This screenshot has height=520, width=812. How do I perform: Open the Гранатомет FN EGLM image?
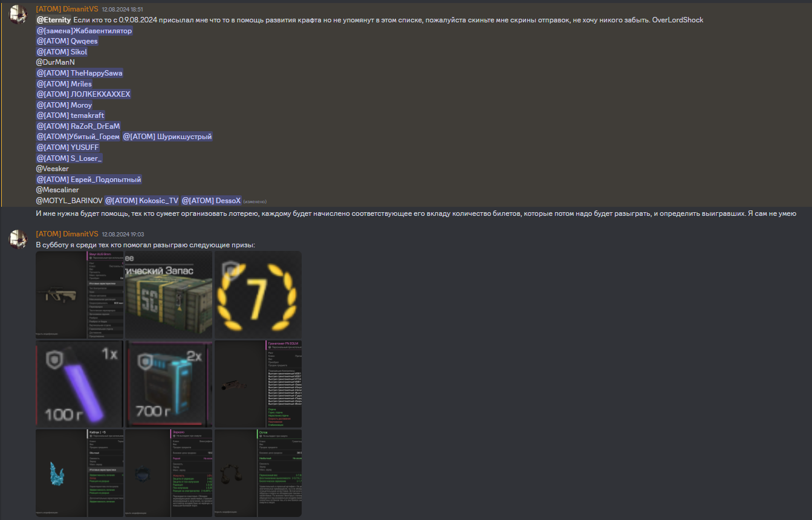258,384
